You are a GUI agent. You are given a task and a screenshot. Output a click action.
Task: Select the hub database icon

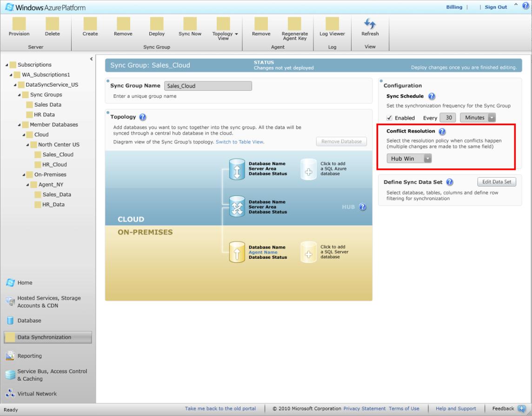coord(237,207)
